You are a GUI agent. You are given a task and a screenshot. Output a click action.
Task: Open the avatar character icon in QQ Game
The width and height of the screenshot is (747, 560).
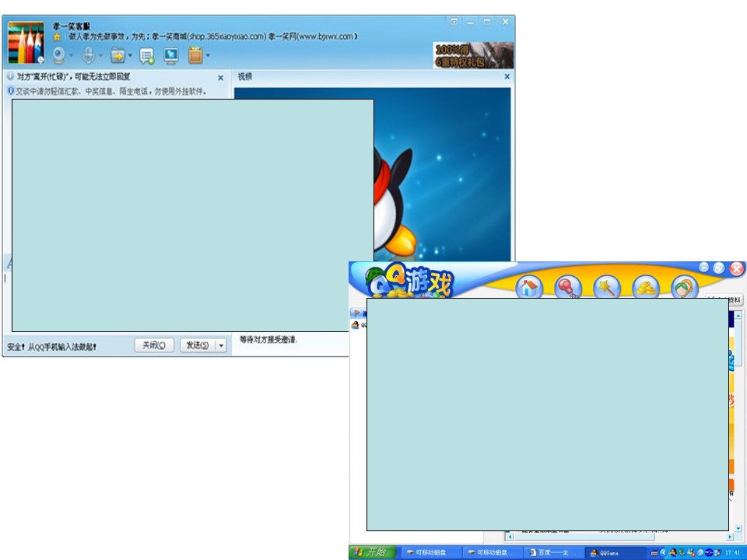685,288
